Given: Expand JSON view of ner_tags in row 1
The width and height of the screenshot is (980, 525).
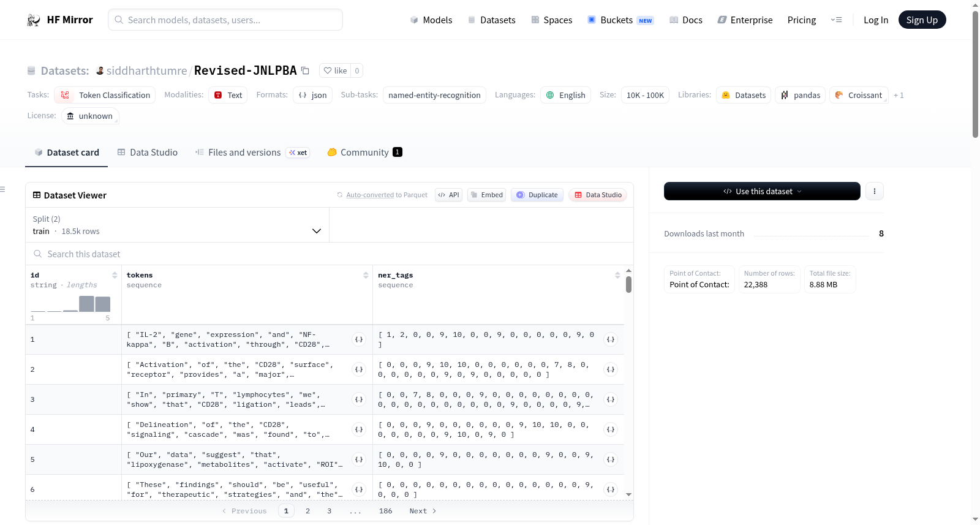Looking at the screenshot, I should click(611, 339).
